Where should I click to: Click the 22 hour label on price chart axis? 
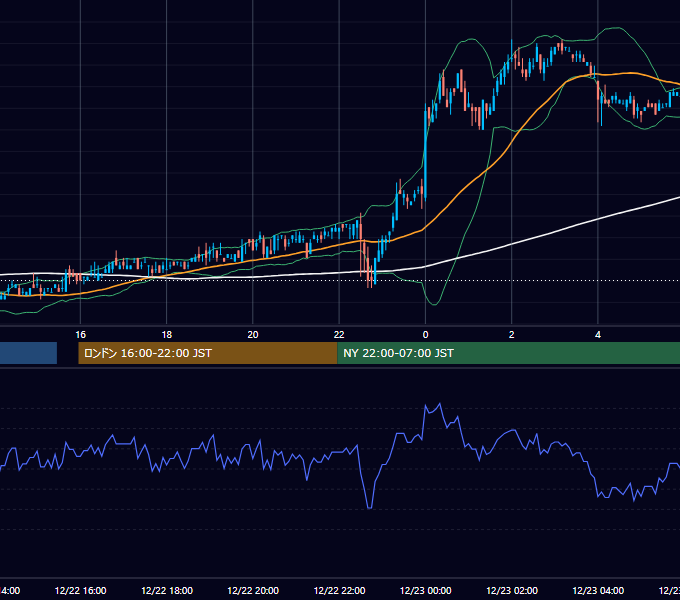[x=339, y=335]
